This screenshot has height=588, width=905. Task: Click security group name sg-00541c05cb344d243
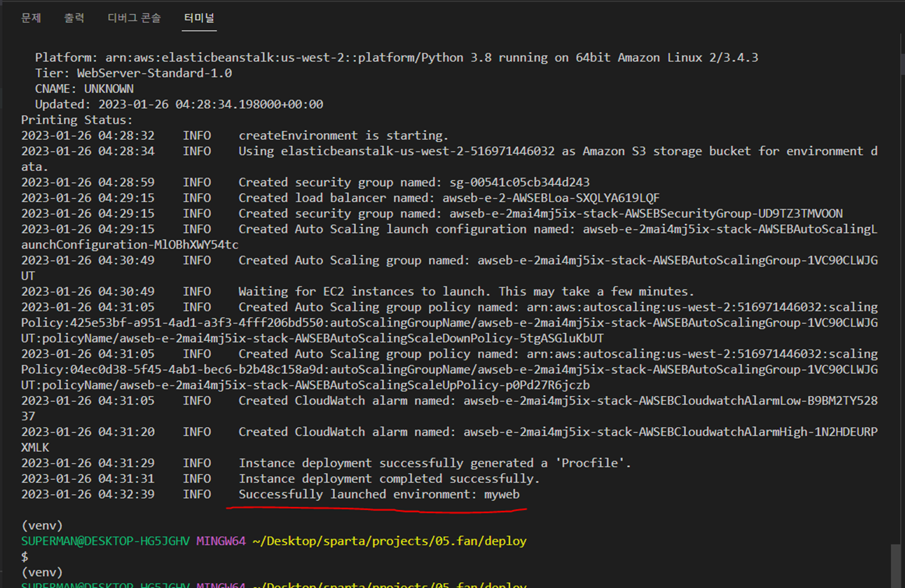[519, 182]
